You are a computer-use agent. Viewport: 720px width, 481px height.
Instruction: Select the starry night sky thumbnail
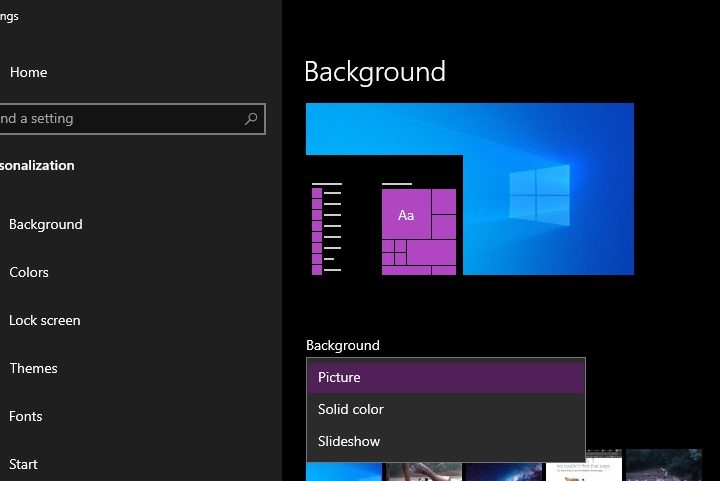pos(504,472)
